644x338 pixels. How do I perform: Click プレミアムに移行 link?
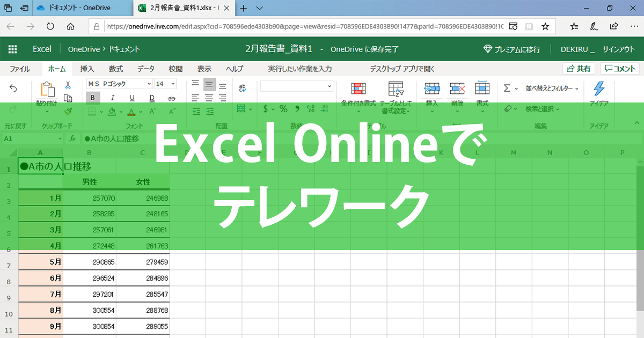(x=512, y=49)
